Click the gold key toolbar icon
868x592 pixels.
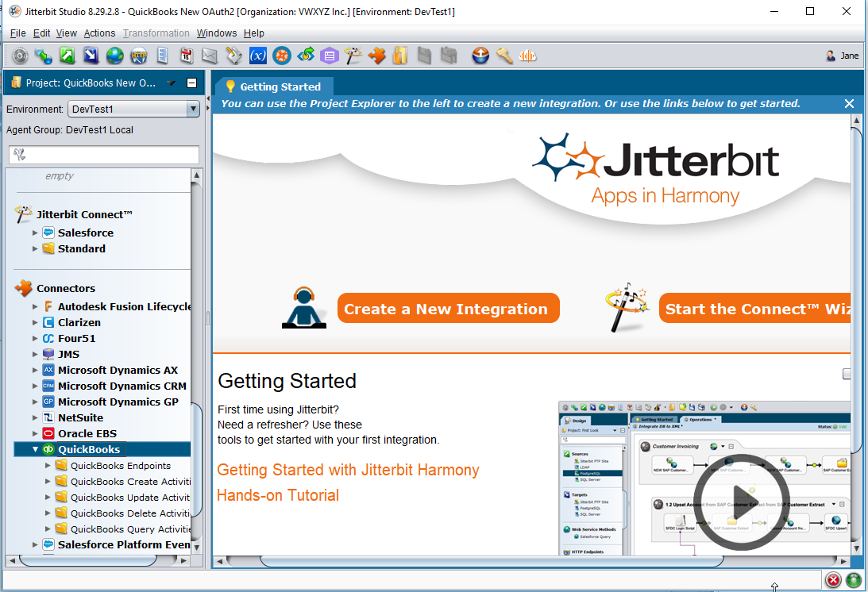[504, 56]
